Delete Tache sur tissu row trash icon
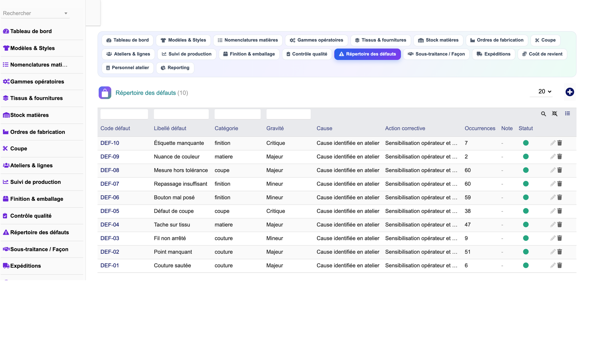This screenshot has height=364, width=589. 560,225
